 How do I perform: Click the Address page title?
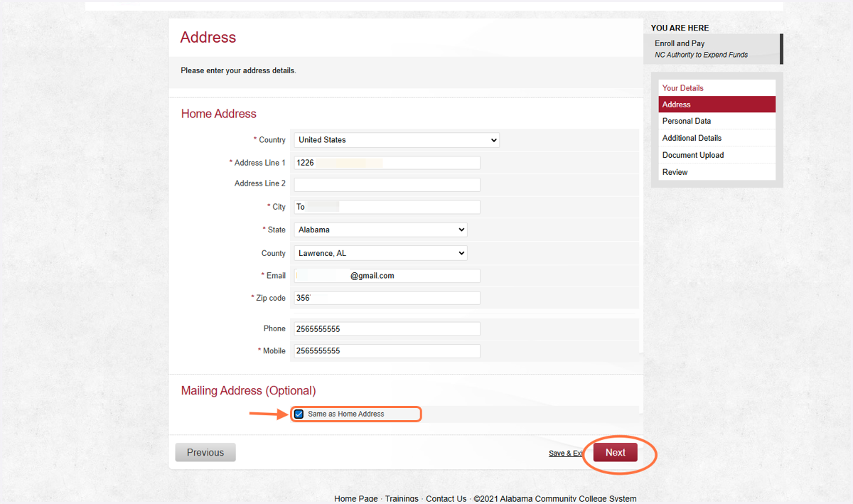208,38
